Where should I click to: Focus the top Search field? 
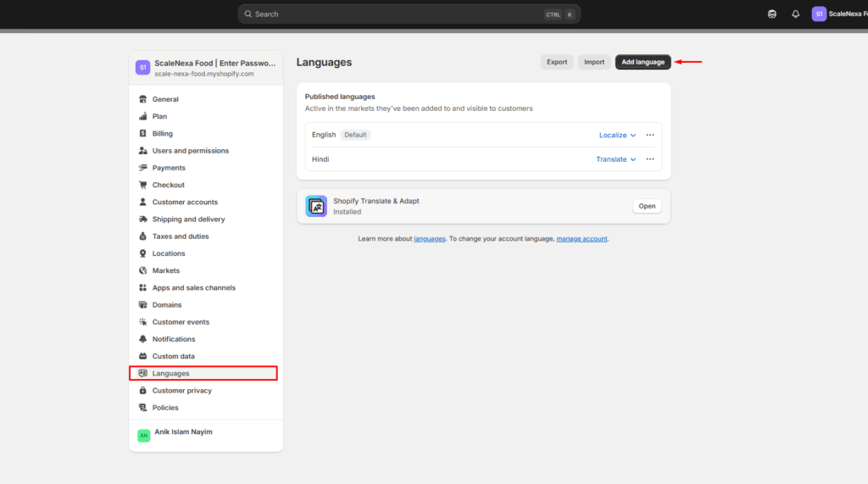click(x=409, y=14)
